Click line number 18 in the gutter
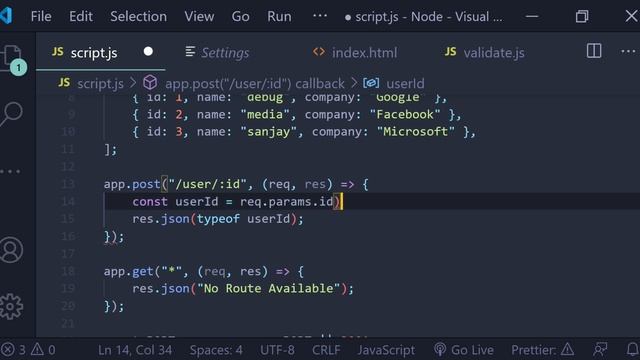This screenshot has height=360, width=640. click(x=68, y=271)
